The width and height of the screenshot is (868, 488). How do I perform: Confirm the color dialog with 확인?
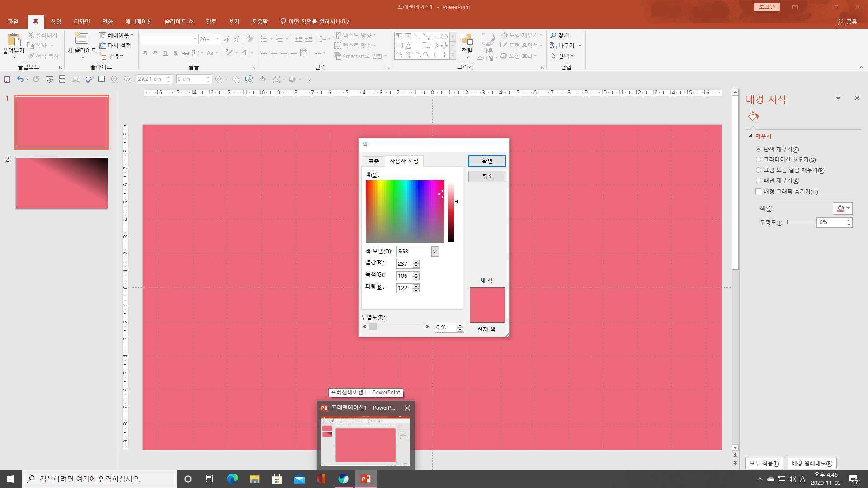487,161
